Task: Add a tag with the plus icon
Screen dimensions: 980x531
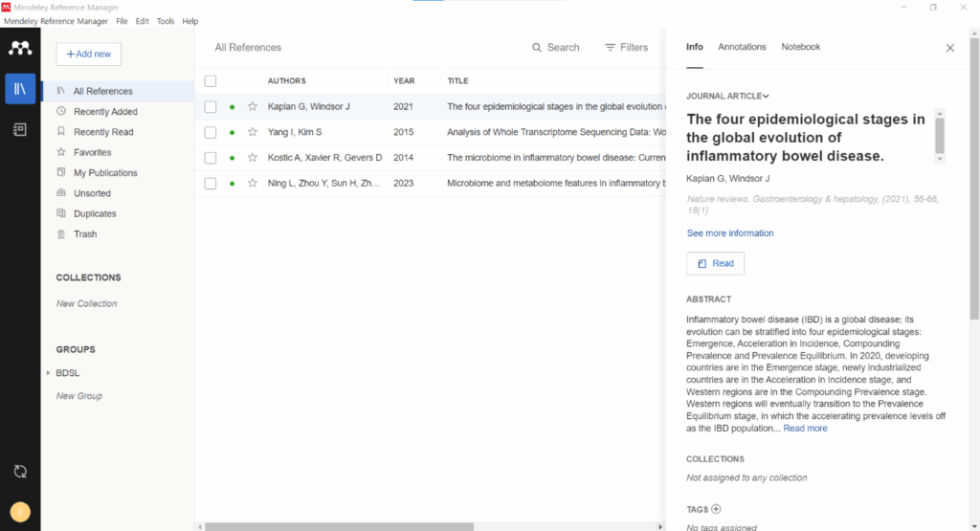Action: point(716,509)
